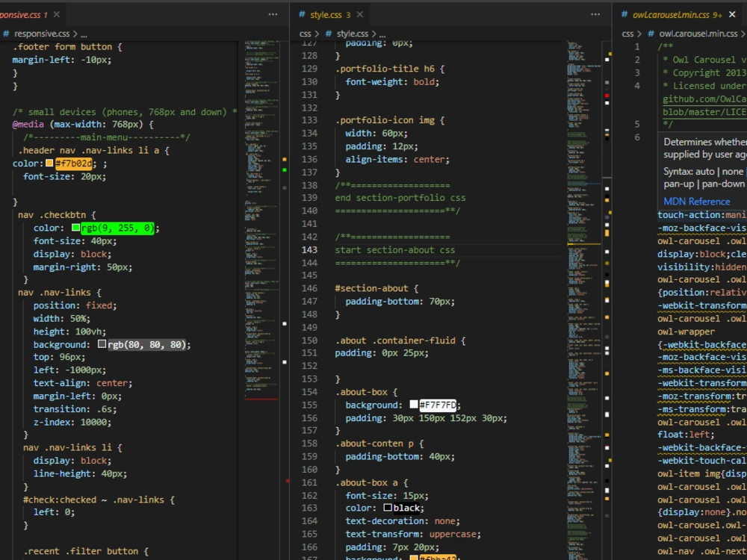Image resolution: width=747 pixels, height=560 pixels.
Task: Click '.about-conten p {' selector line
Action: click(379, 444)
